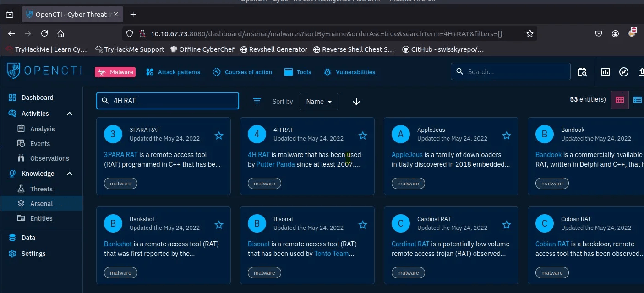This screenshot has height=293, width=644.
Task: Favorite the AppleJeus card
Action: 507,136
